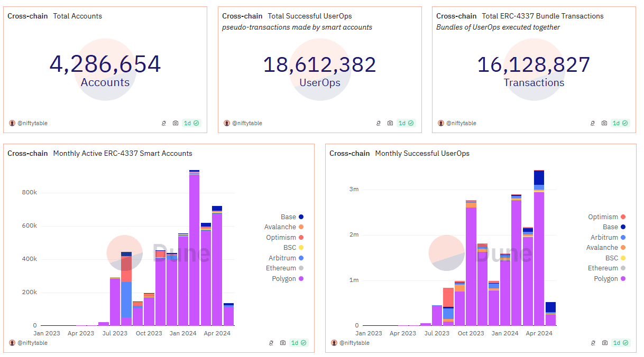Click query link icon on Monthly Successful UserOps chart
This screenshot has width=644, height=357.
[x=593, y=343]
